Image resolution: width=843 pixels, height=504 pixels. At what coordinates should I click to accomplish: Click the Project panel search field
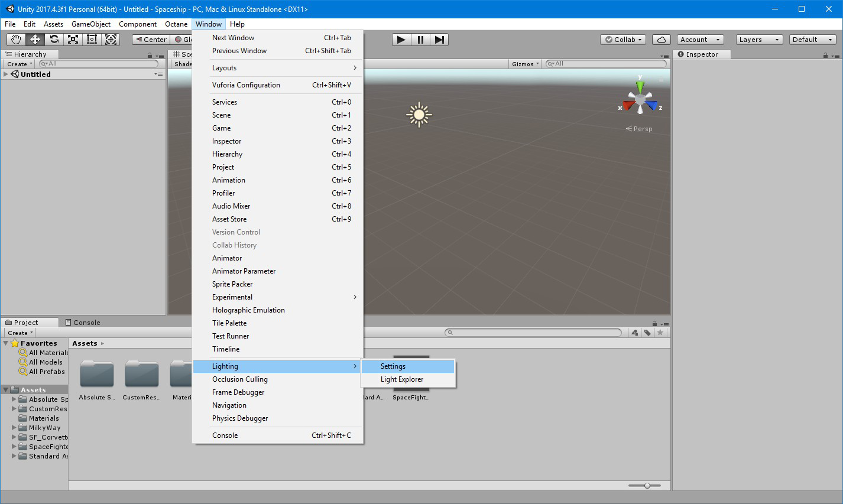tap(533, 333)
